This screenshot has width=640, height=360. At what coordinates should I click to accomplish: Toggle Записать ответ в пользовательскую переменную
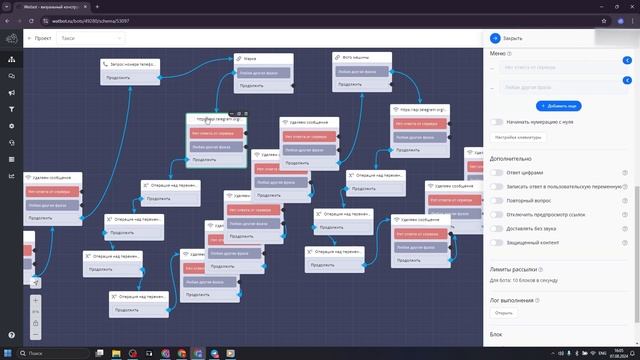click(496, 187)
